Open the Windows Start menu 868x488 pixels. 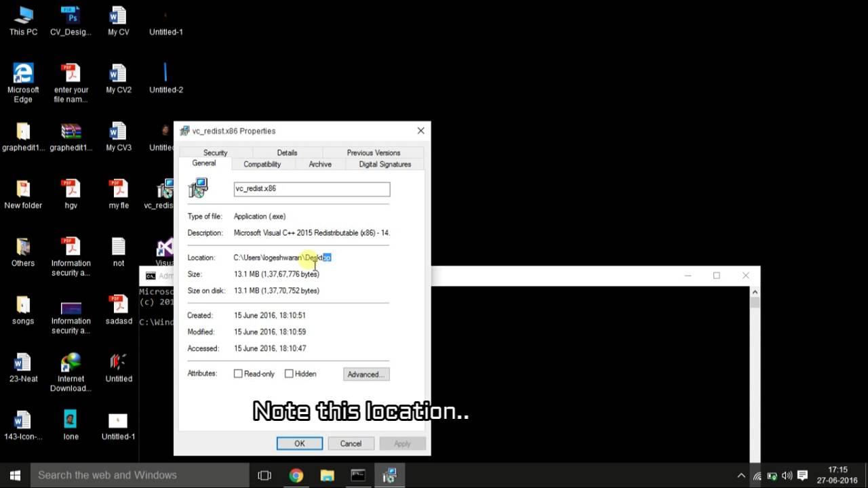click(x=15, y=475)
